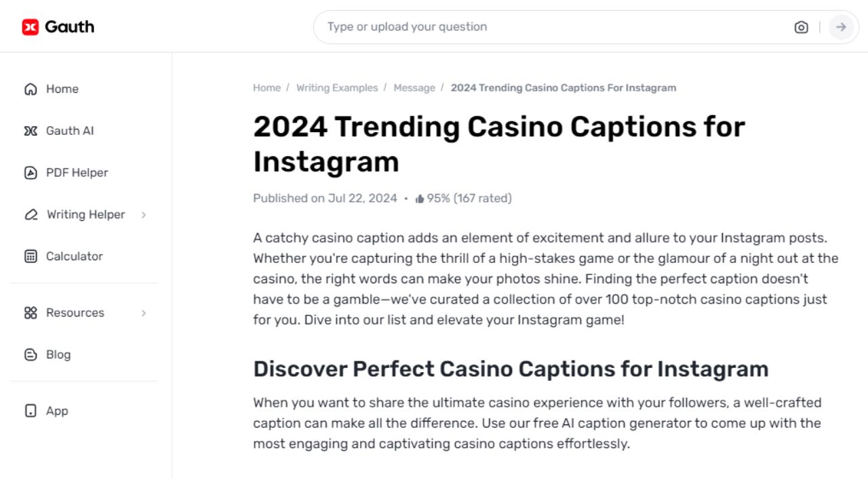Click the Home sidebar icon
Screen dimensions: 868x488
(x=31, y=89)
